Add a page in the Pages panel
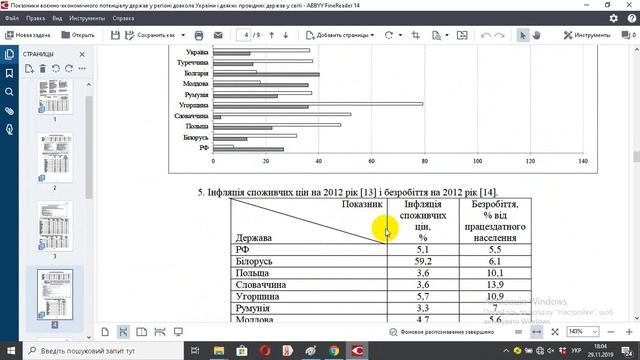Screen dimensions: 640x360 pyautogui.click(x=29, y=69)
